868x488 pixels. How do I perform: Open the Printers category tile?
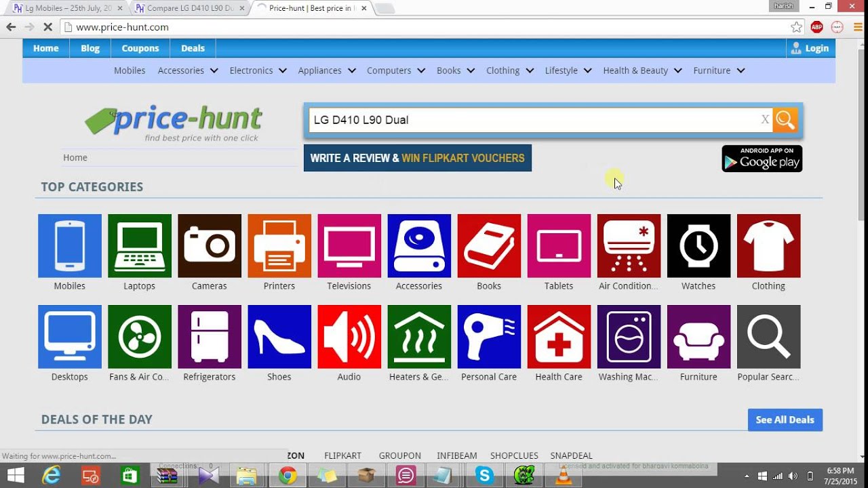tap(279, 246)
